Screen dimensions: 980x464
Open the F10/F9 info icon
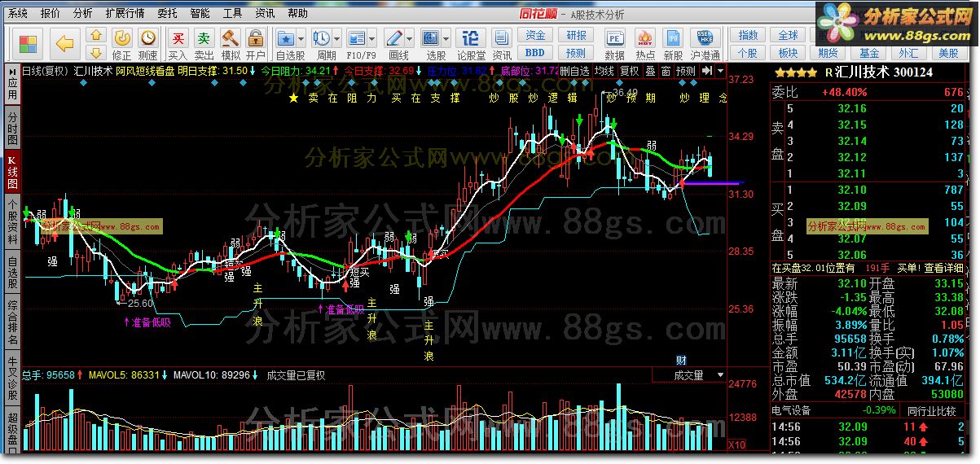[x=357, y=37]
